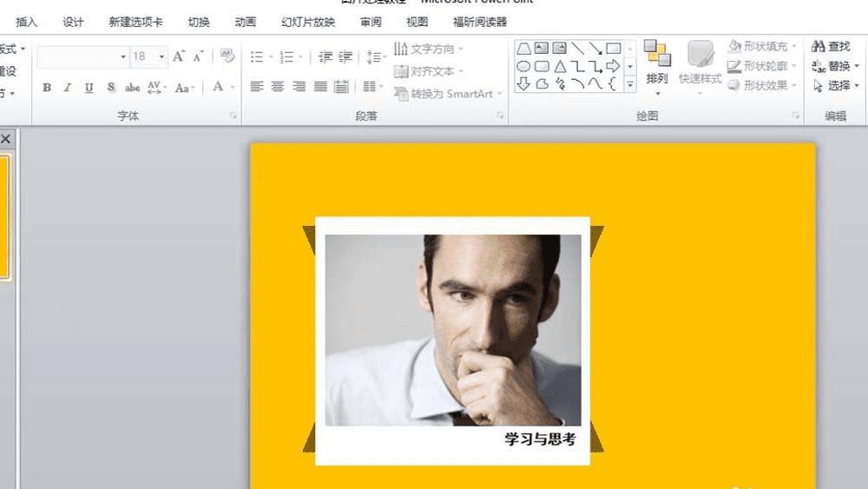The height and width of the screenshot is (489, 868).
Task: Select trapezoid shape in gallery
Action: (523, 49)
